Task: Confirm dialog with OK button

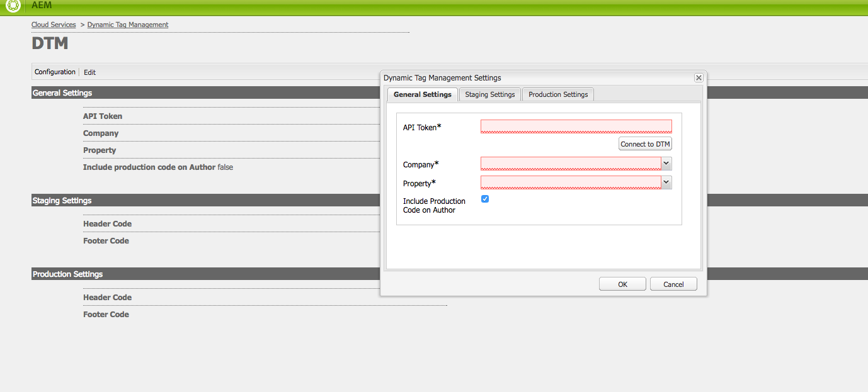Action: (622, 284)
